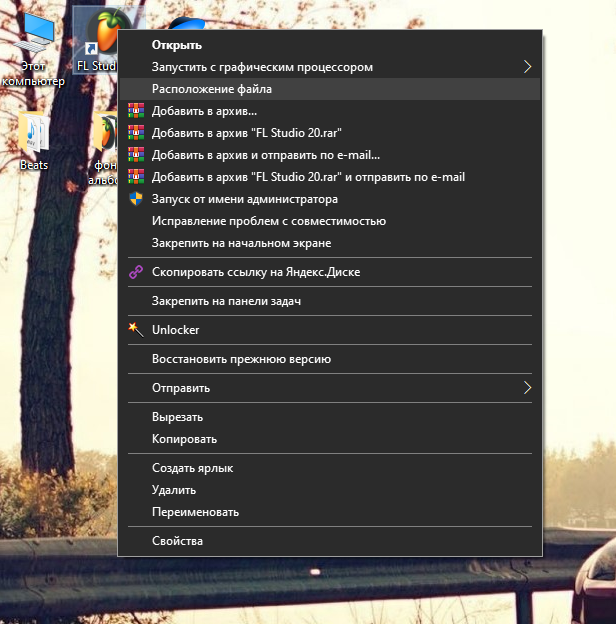The image size is (616, 624).
Task: Choose 'Расположение файла'
Action: click(x=329, y=89)
